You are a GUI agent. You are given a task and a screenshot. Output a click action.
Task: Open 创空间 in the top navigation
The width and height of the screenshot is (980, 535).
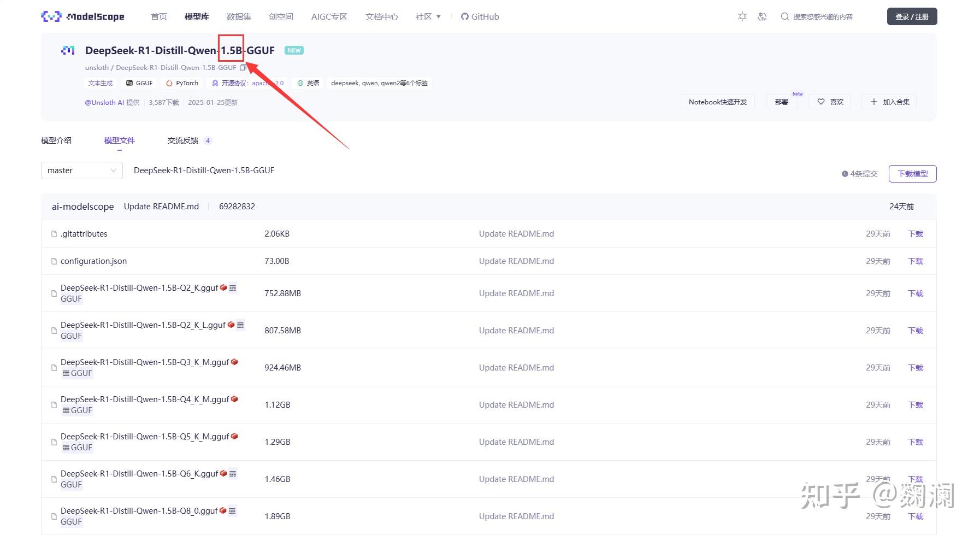(281, 17)
